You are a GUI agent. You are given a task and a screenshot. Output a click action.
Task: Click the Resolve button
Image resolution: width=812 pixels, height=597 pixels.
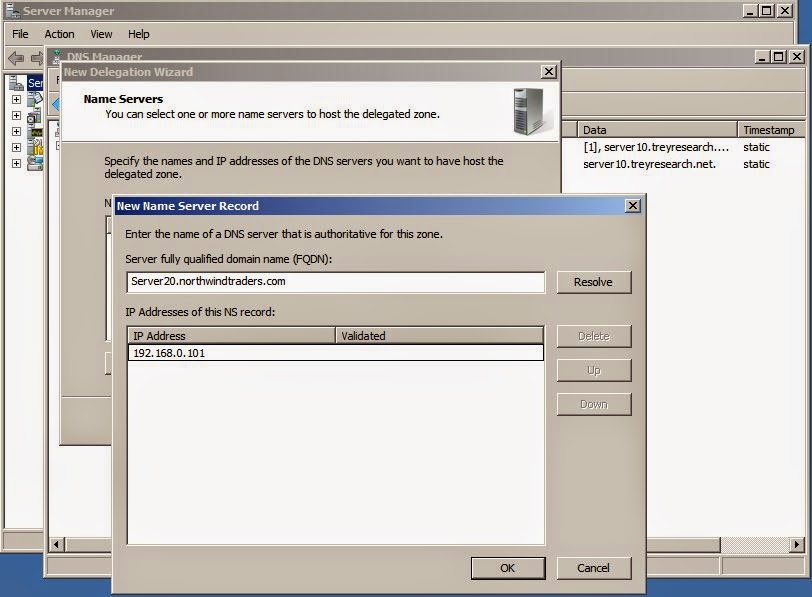pos(593,282)
